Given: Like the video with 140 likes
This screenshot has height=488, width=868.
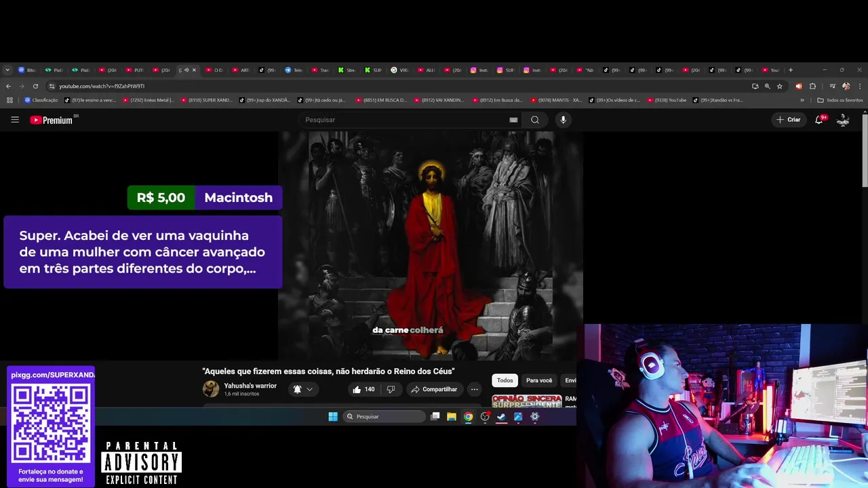Looking at the screenshot, I should (x=363, y=389).
